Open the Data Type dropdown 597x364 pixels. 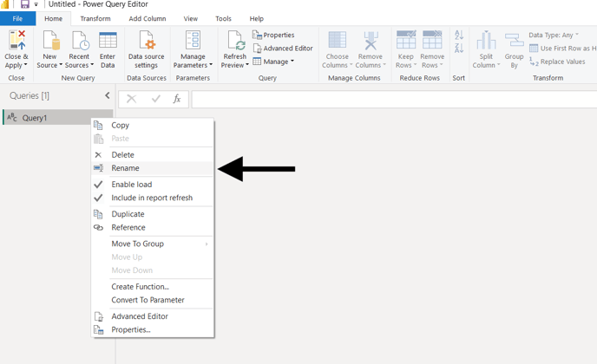click(554, 36)
